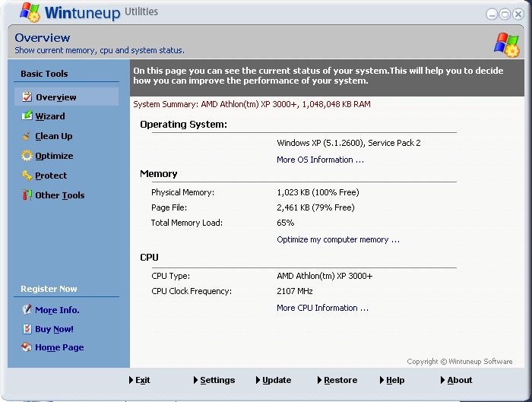
Task: Open the Help menu item
Action: click(x=393, y=380)
